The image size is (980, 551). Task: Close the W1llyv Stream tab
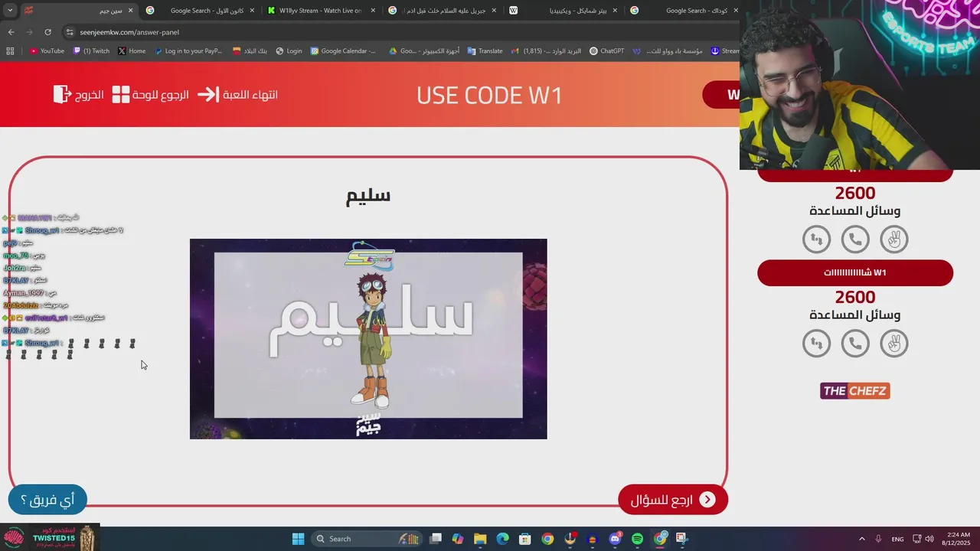point(373,11)
